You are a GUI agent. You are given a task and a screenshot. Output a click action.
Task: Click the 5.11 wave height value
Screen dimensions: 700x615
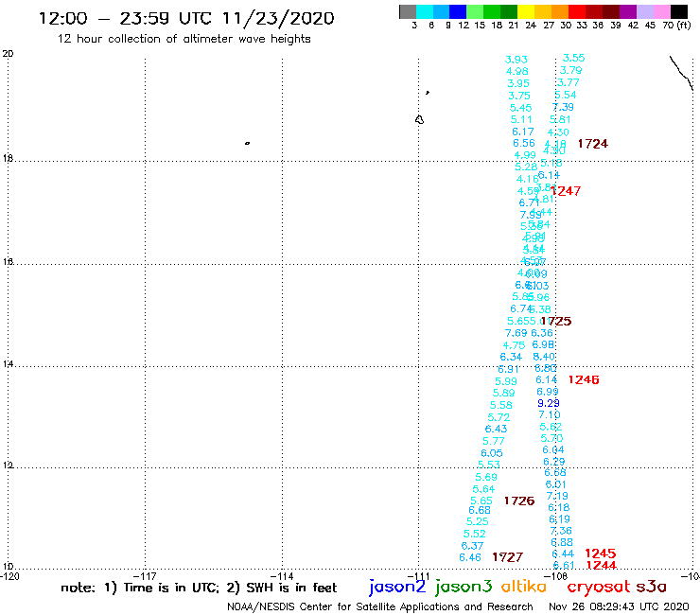click(x=521, y=120)
